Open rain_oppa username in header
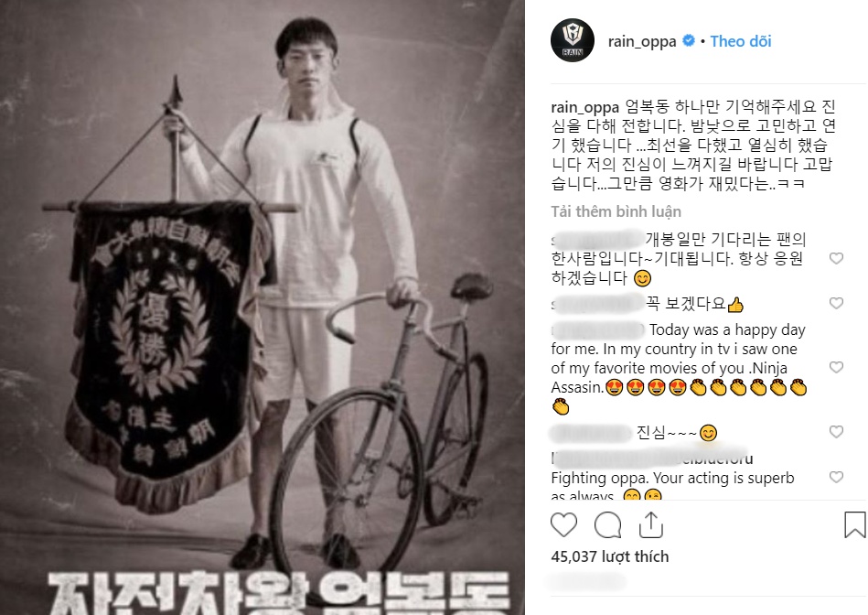This screenshot has height=615, width=868. (x=642, y=41)
